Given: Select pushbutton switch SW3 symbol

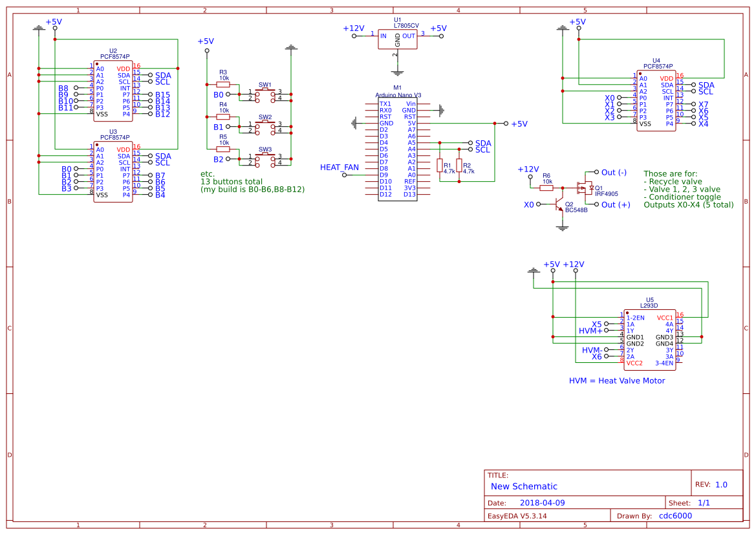Looking at the screenshot, I should click(265, 159).
